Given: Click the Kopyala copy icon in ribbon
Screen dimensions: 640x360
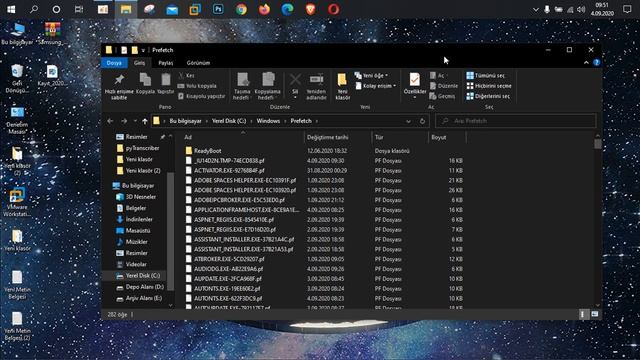Looking at the screenshot, I should click(x=145, y=84).
